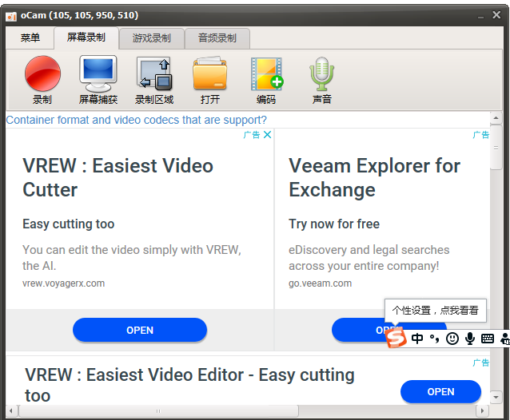Click the Sogou S logo icon
This screenshot has width=510, height=420.
396,338
